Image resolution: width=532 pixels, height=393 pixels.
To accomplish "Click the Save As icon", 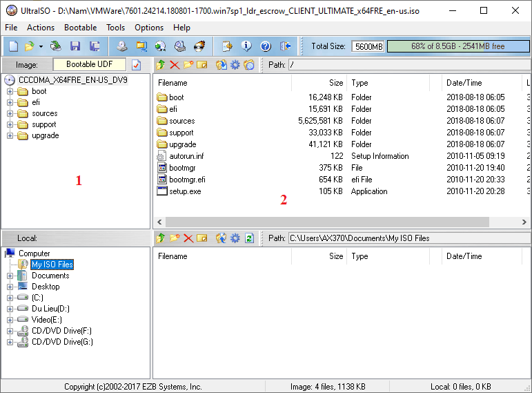I will click(95, 46).
